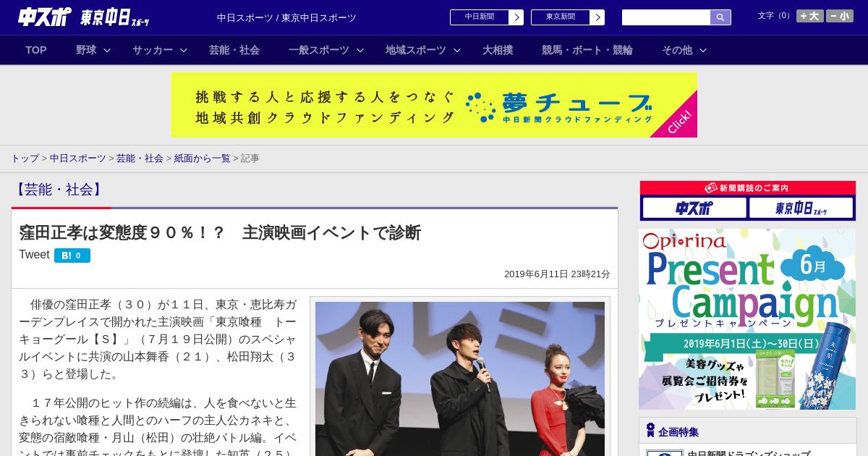Focus the header search input field
Screen dimensions: 868x456
pyautogui.click(x=666, y=17)
